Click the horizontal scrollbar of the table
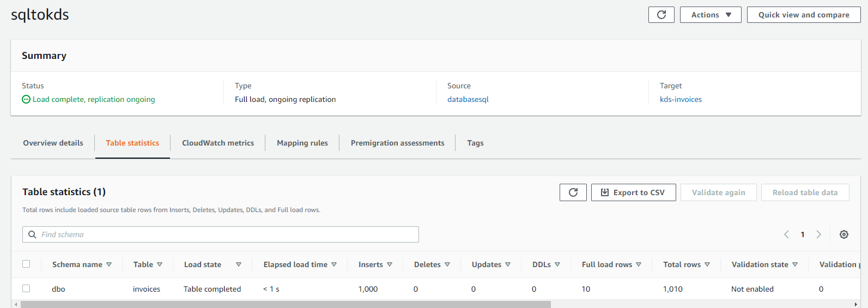 pyautogui.click(x=286, y=304)
